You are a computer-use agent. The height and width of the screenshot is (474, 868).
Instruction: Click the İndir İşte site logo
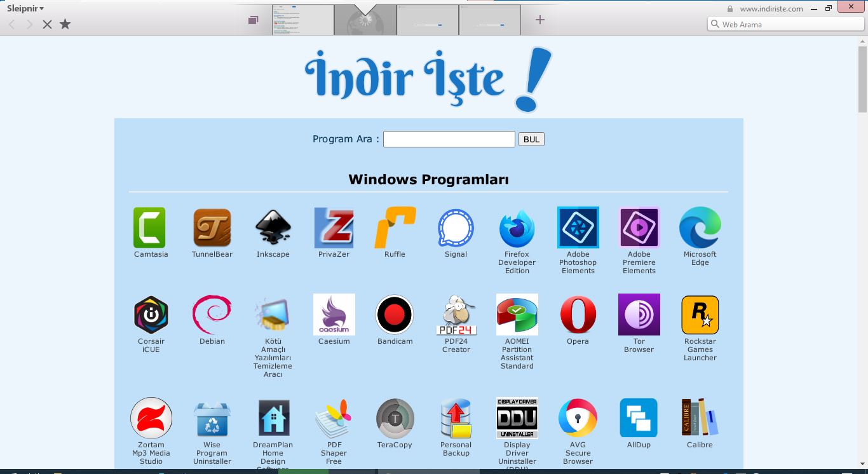click(428, 79)
